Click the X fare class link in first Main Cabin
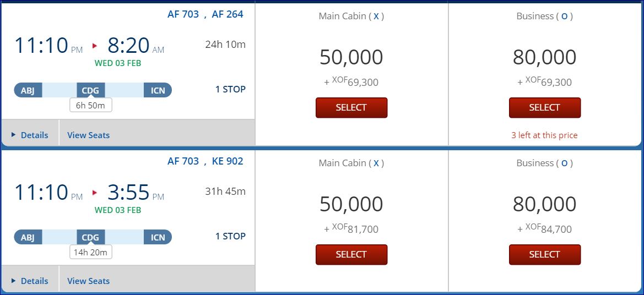This screenshot has height=295, width=644. point(376,17)
